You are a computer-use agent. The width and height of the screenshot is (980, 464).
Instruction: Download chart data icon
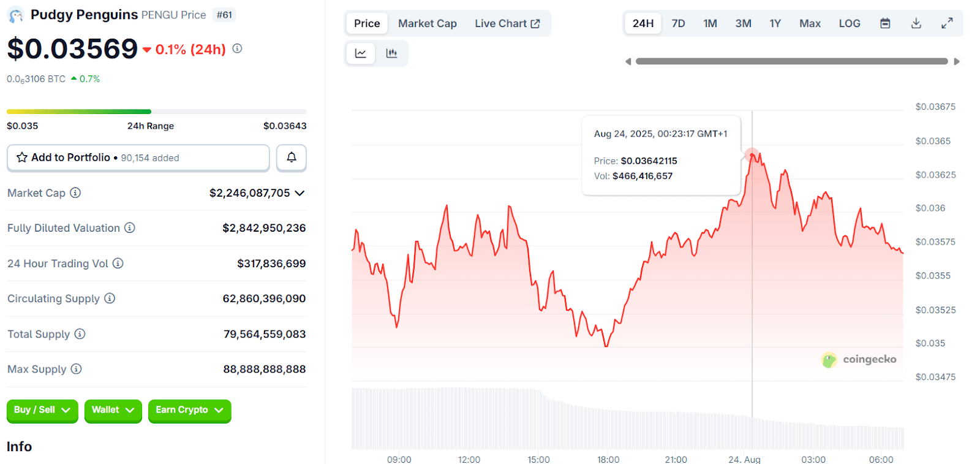pyautogui.click(x=916, y=23)
